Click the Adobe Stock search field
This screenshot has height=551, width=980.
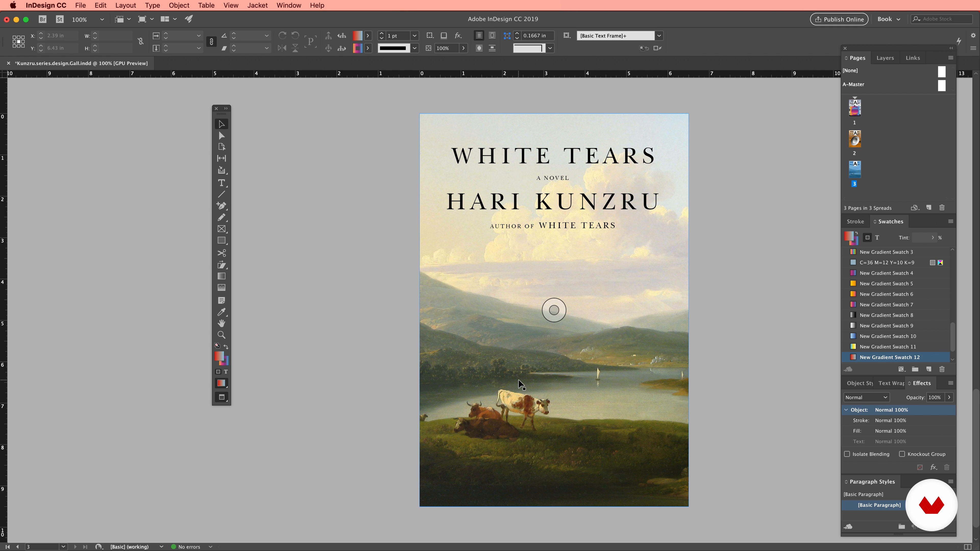pyautogui.click(x=941, y=19)
